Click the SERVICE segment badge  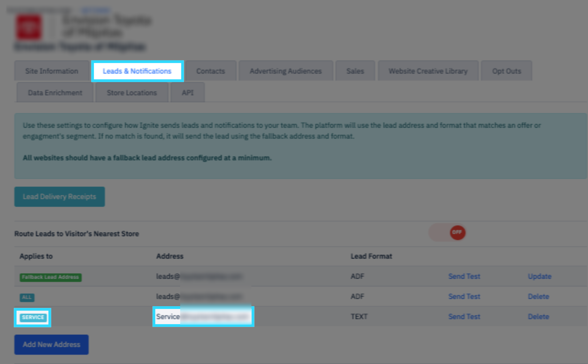[x=33, y=317]
